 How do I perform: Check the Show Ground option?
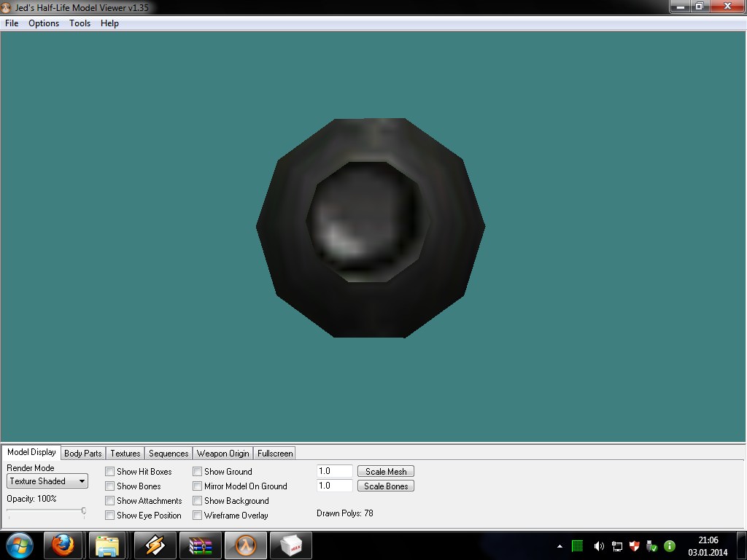(198, 472)
